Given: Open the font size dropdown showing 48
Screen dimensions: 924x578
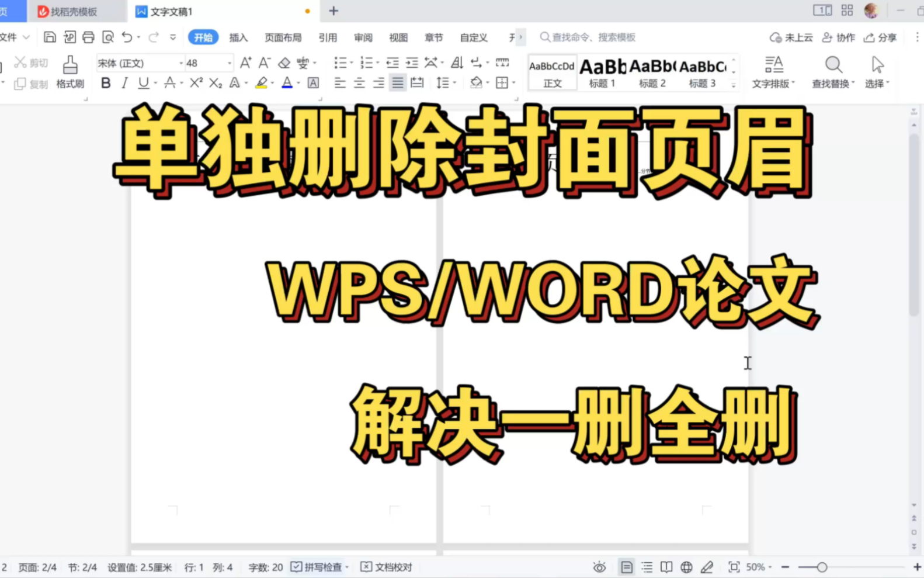Looking at the screenshot, I should [x=229, y=63].
